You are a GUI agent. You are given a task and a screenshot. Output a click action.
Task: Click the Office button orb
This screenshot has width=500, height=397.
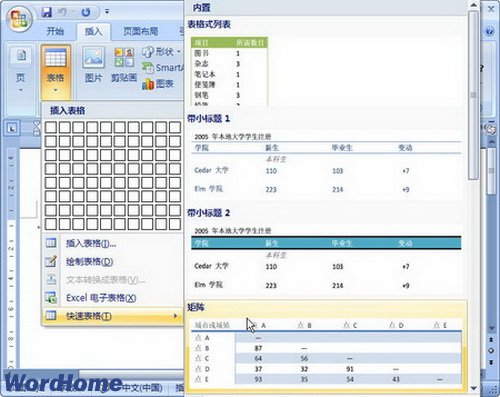coord(19,19)
